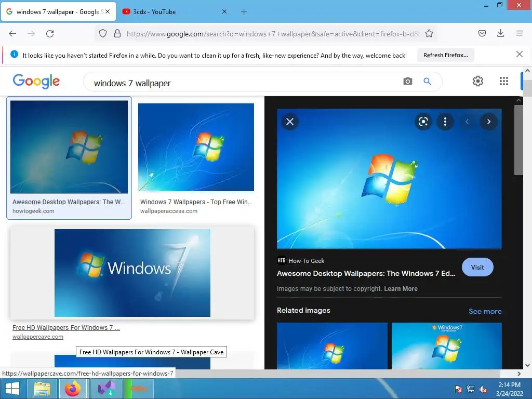Open the wallpapercave Windows 7 logo thumbnail
The height and width of the screenshot is (399, 532).
click(132, 273)
